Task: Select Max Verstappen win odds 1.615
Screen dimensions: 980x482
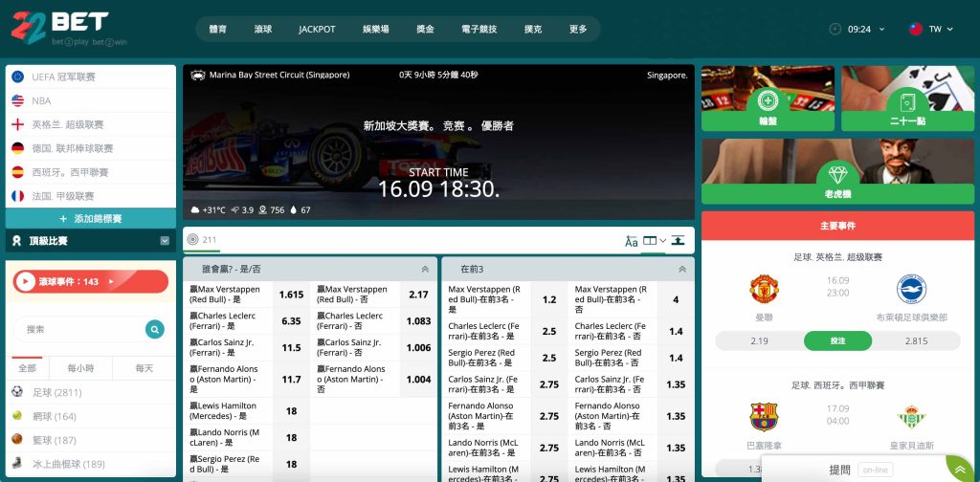Action: click(x=291, y=295)
